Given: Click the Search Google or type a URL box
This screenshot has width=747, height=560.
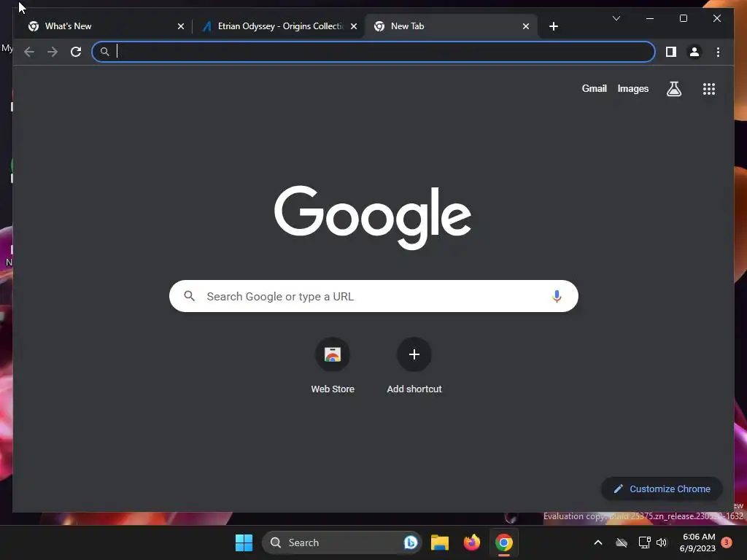Looking at the screenshot, I should [373, 296].
